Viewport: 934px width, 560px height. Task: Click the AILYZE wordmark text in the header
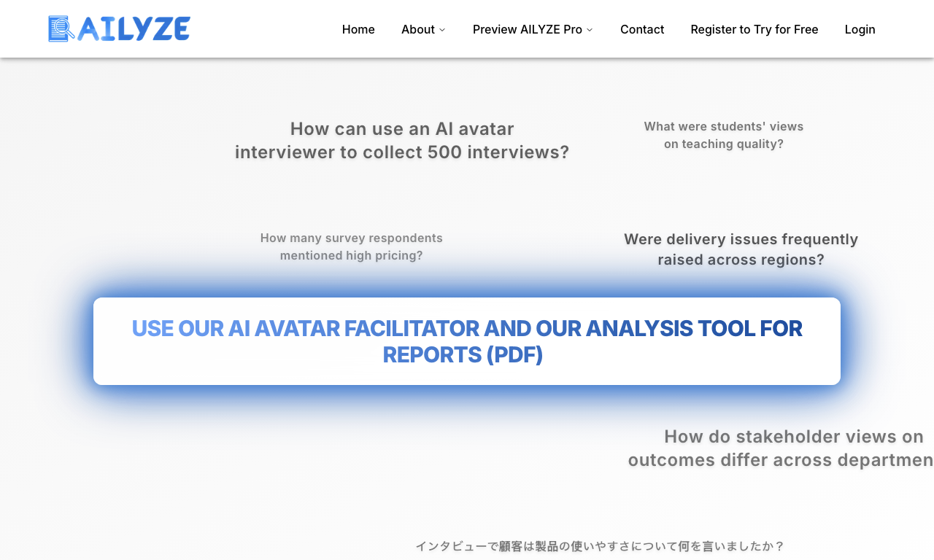pyautogui.click(x=134, y=29)
